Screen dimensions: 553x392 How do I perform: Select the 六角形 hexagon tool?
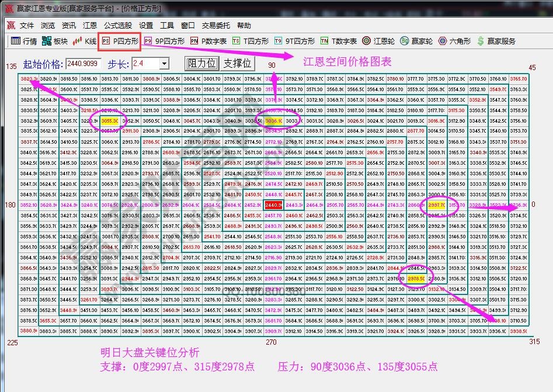(x=454, y=41)
